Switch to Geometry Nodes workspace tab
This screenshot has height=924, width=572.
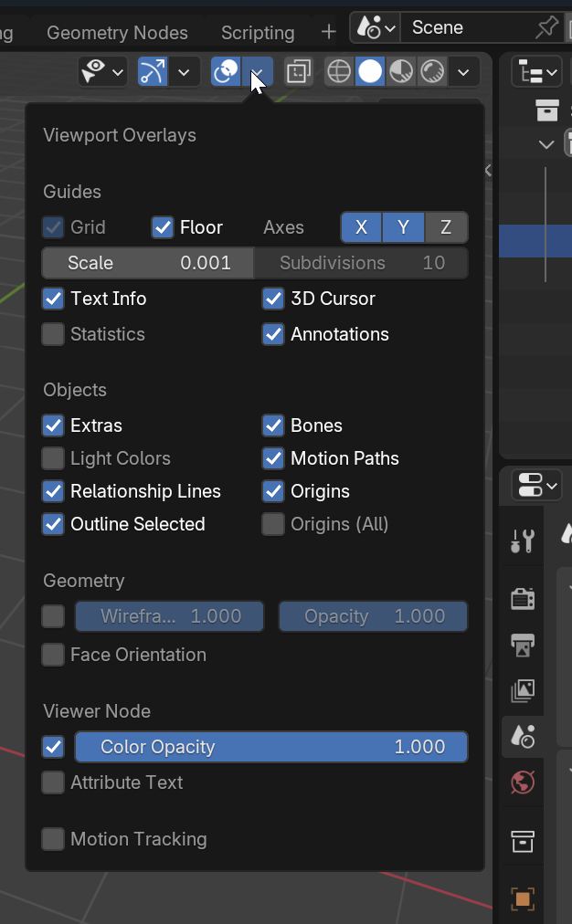coord(117,33)
